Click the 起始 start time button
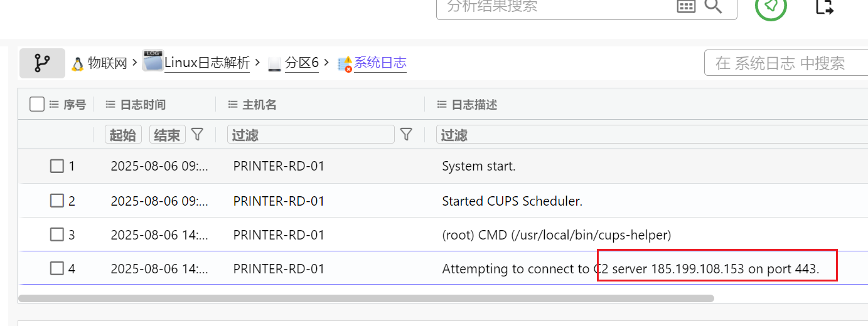 (123, 135)
